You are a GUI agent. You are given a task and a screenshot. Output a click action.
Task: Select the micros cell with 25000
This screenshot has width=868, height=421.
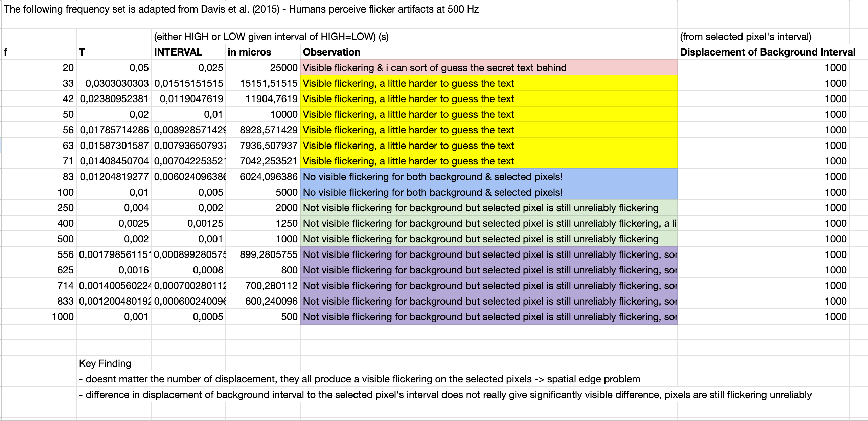tap(263, 67)
